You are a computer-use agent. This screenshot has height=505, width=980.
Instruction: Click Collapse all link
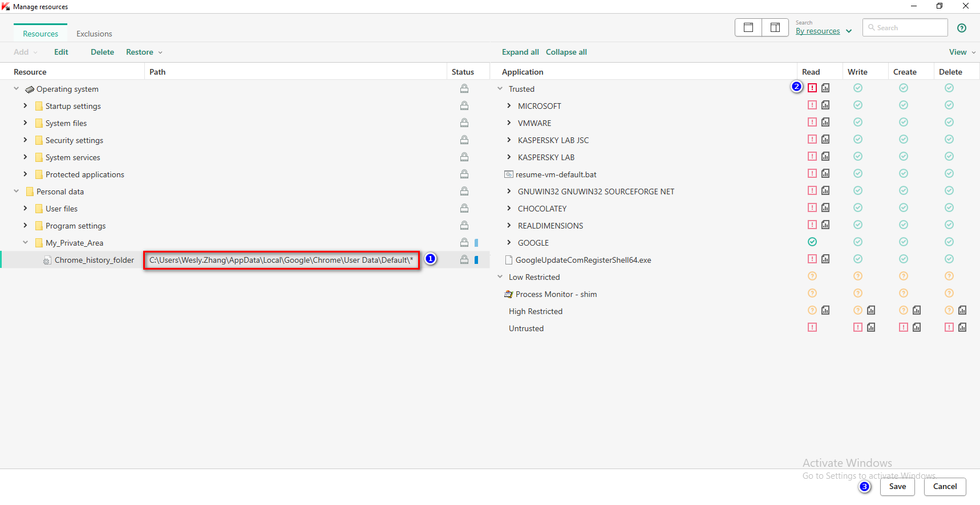click(566, 52)
